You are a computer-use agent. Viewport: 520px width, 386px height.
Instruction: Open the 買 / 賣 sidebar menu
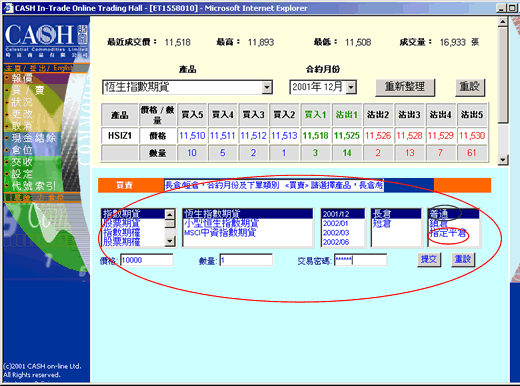click(x=28, y=90)
